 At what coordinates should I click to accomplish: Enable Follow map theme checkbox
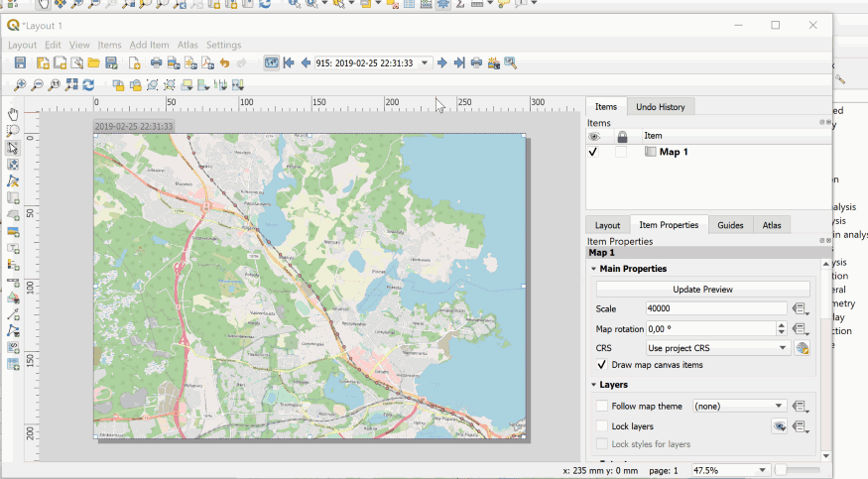pyautogui.click(x=602, y=406)
